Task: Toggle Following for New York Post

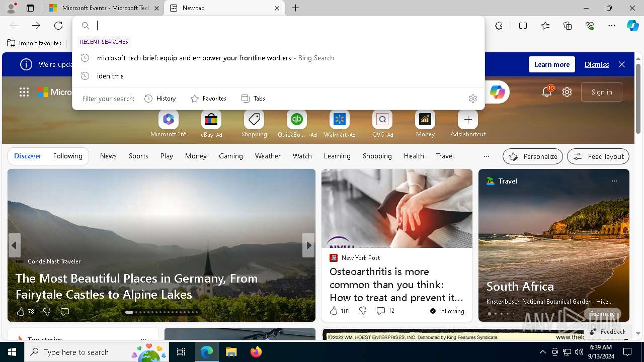Action: point(447,311)
